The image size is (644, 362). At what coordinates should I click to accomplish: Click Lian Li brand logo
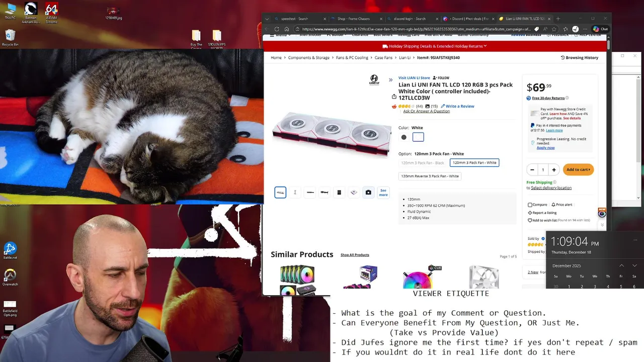pyautogui.click(x=374, y=79)
